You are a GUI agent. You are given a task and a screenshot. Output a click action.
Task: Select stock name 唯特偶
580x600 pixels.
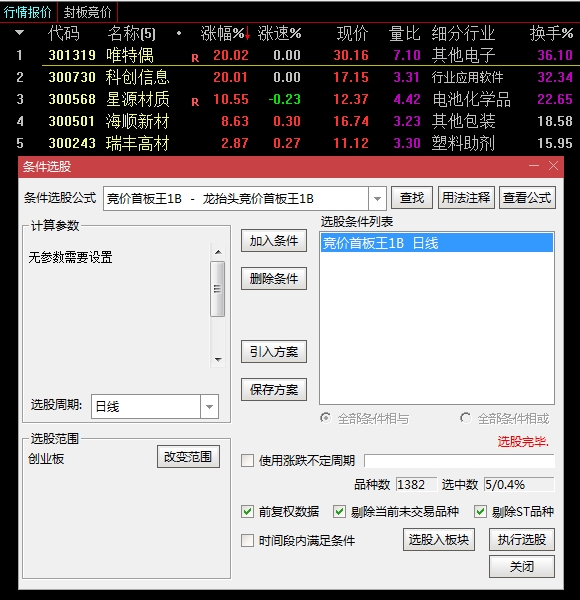coord(130,55)
